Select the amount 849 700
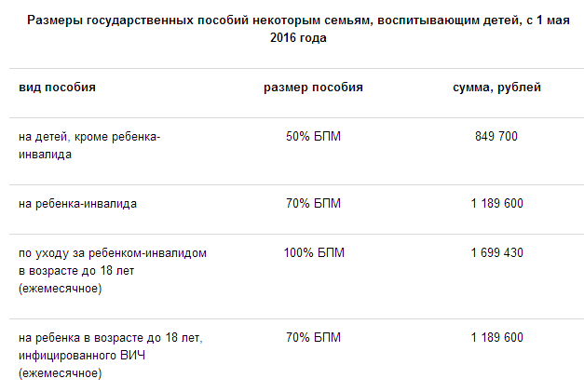The image size is (584, 392). tap(496, 137)
